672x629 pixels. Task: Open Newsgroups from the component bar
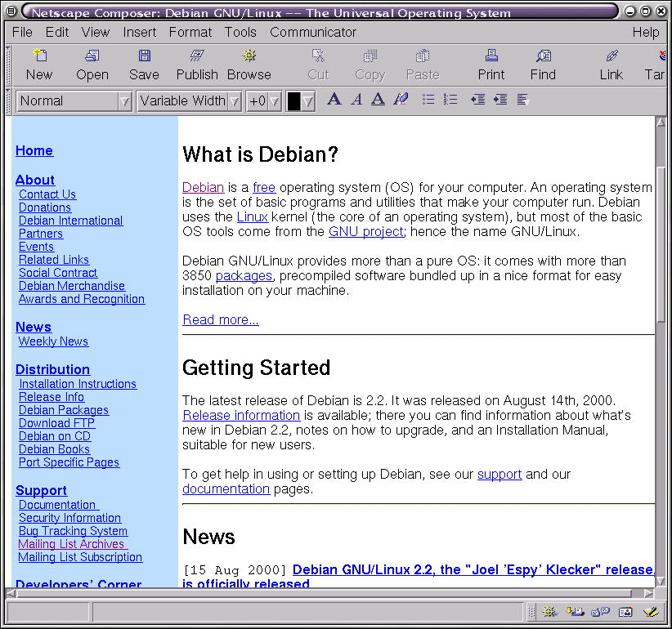[x=600, y=612]
